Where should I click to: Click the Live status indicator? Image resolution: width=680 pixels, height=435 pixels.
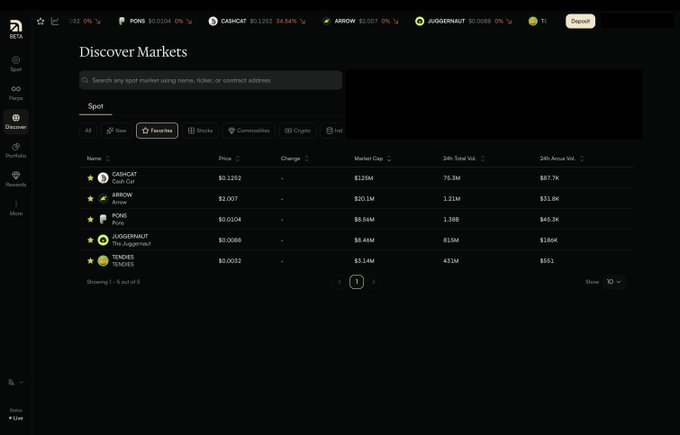[16, 418]
